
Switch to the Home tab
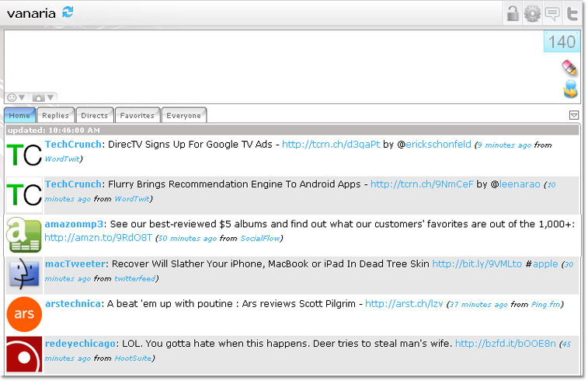coord(19,115)
